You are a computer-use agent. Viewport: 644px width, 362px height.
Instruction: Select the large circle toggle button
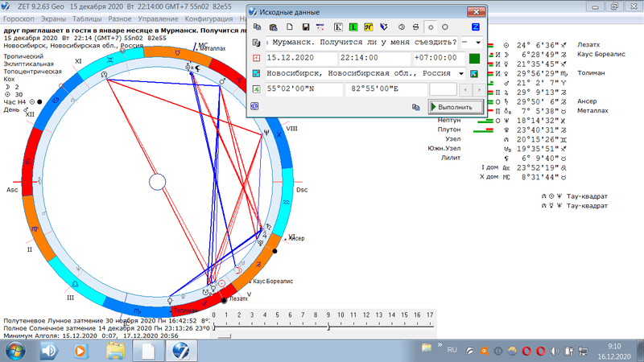tap(445, 28)
